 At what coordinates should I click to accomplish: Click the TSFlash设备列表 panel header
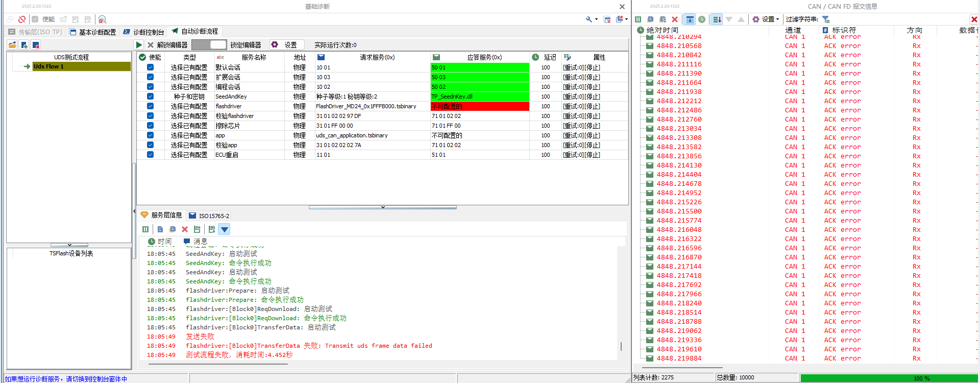(71, 253)
